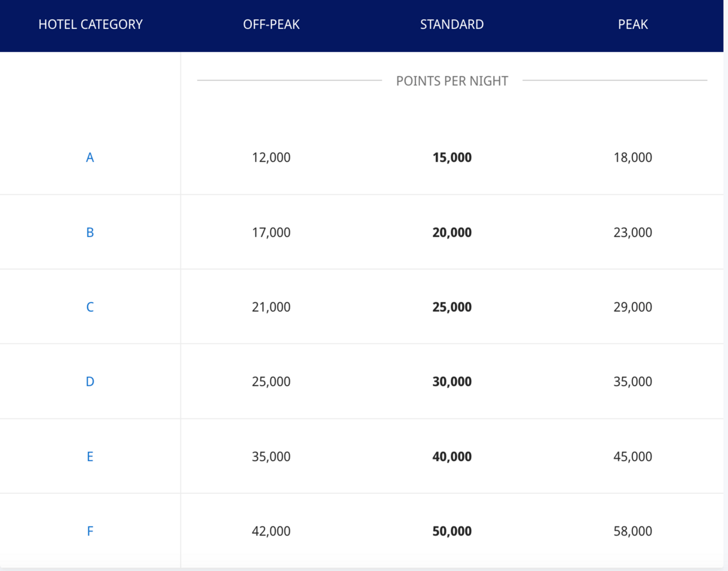
Task: Open hotel category C link
Action: click(x=90, y=307)
